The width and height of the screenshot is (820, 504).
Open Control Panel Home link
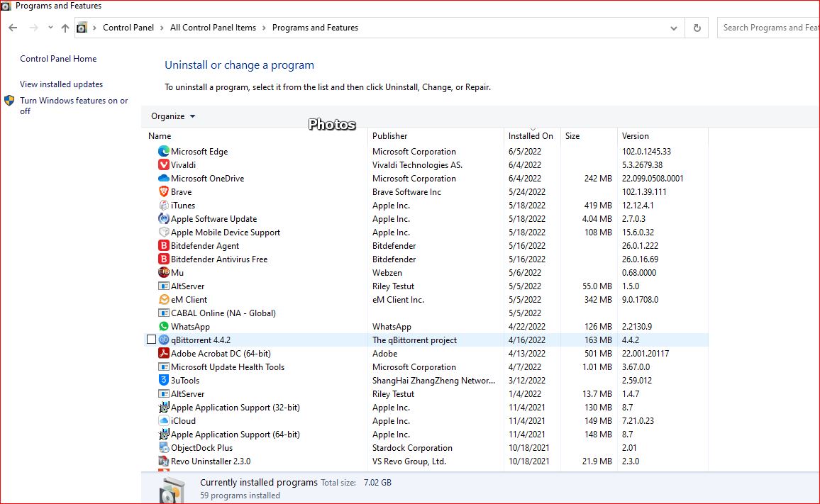[x=58, y=59]
